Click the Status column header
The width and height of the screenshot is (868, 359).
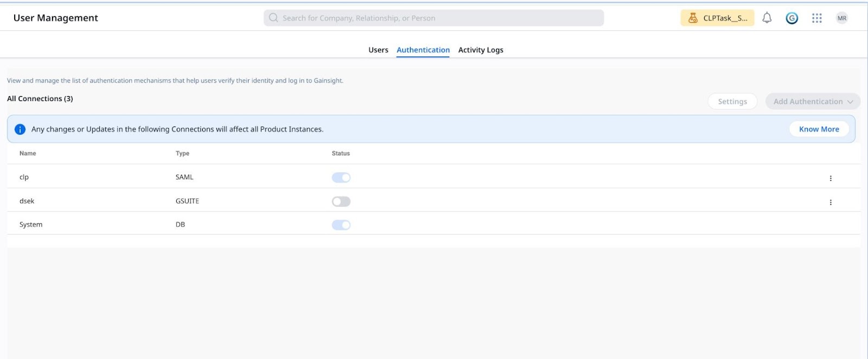(x=341, y=154)
